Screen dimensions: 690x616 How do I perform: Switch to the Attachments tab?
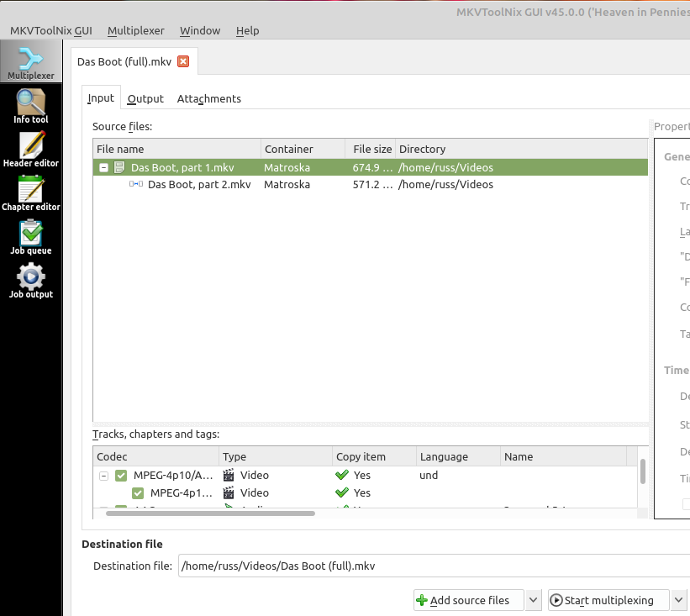pyautogui.click(x=209, y=98)
